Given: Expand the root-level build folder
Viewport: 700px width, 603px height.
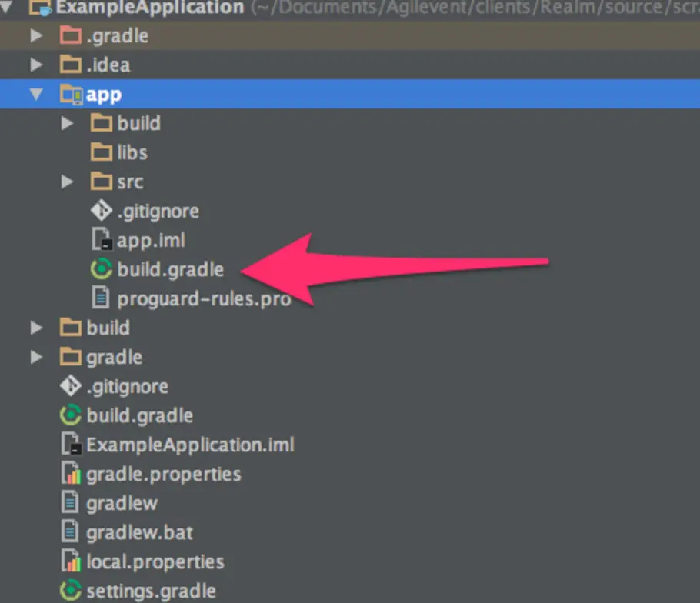Looking at the screenshot, I should click(x=35, y=328).
